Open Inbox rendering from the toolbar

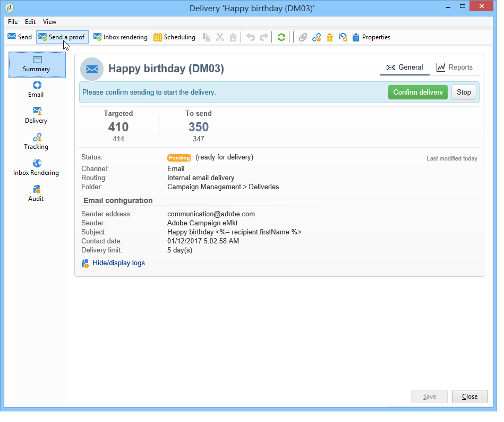click(120, 37)
